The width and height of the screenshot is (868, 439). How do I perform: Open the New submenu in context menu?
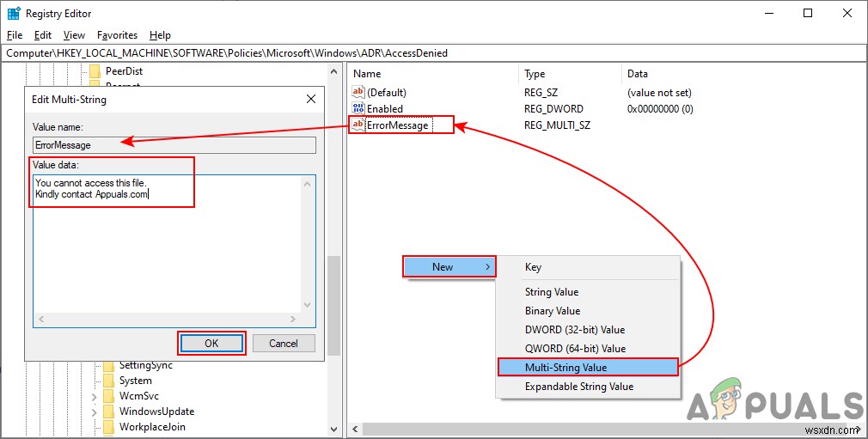[x=449, y=267]
